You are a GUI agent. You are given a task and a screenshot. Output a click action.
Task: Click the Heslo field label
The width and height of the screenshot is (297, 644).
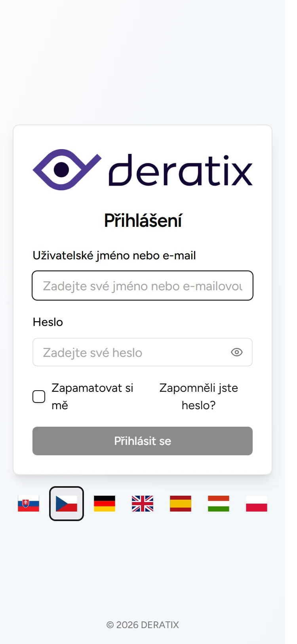pyautogui.click(x=48, y=322)
